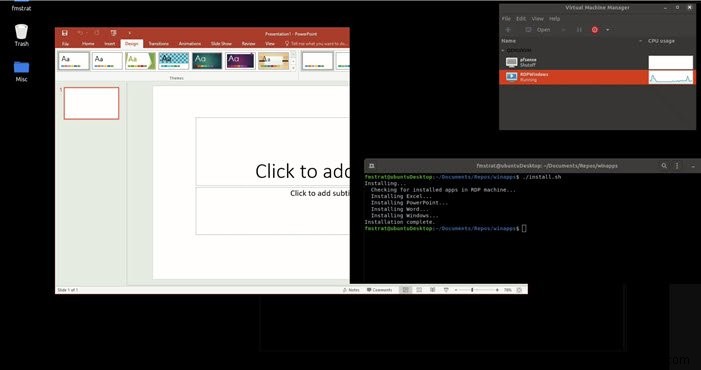This screenshot has width=701, height=370.
Task: Click 'Slide 1 of 1' in status bar
Action: coord(68,290)
